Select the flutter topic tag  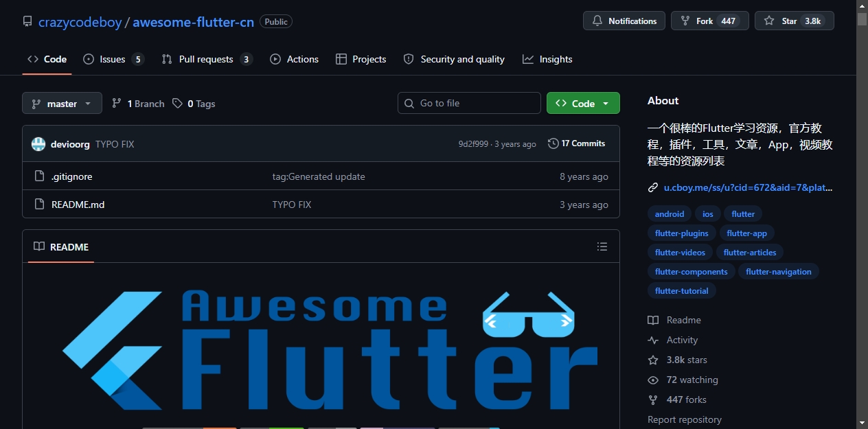(x=743, y=214)
